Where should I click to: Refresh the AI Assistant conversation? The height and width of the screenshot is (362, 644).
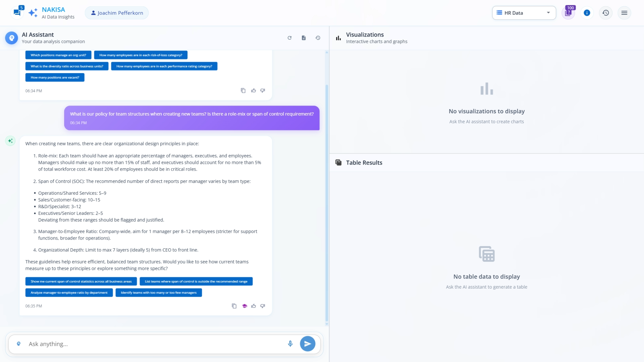(x=289, y=38)
